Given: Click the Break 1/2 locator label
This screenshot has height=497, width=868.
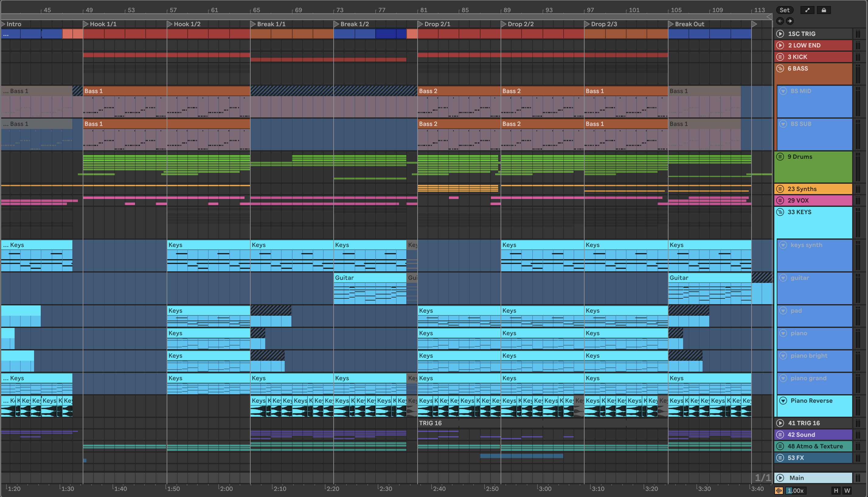Looking at the screenshot, I should (x=355, y=24).
